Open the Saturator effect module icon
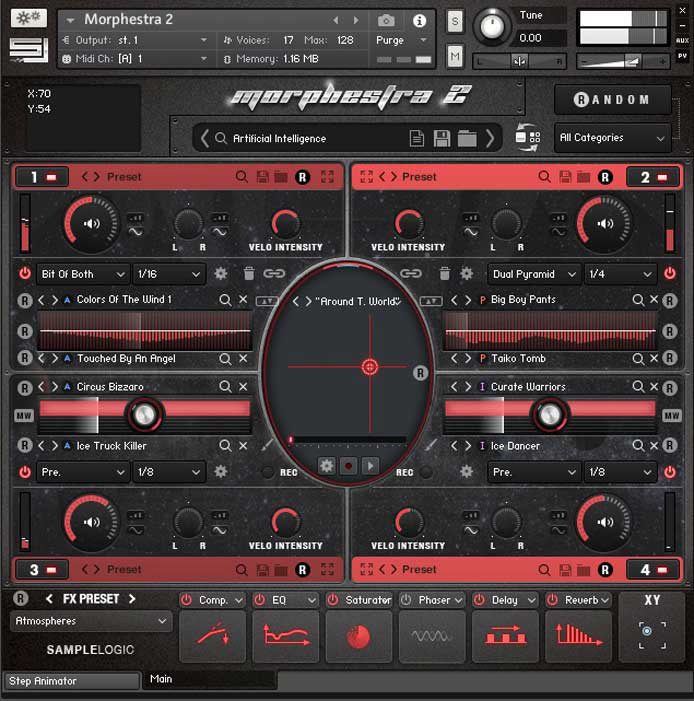This screenshot has height=701, width=694. tap(359, 637)
